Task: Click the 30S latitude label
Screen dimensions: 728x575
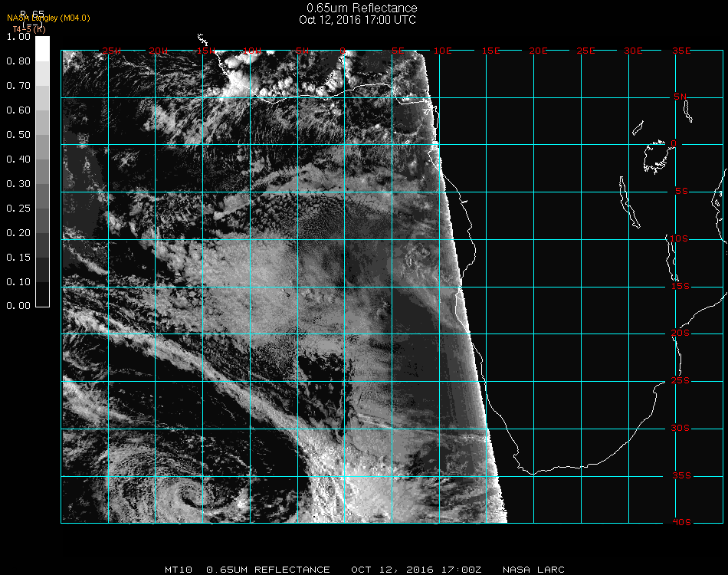Action: tap(680, 428)
